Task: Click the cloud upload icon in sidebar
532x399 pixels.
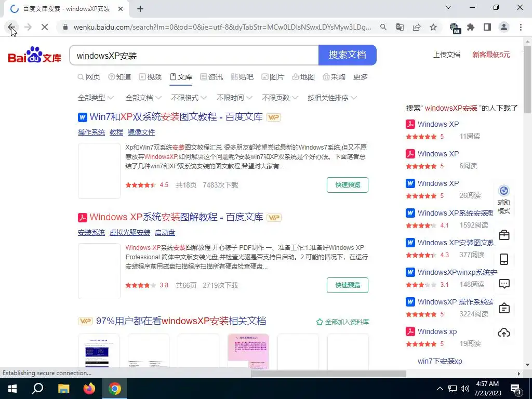Action: [x=504, y=332]
